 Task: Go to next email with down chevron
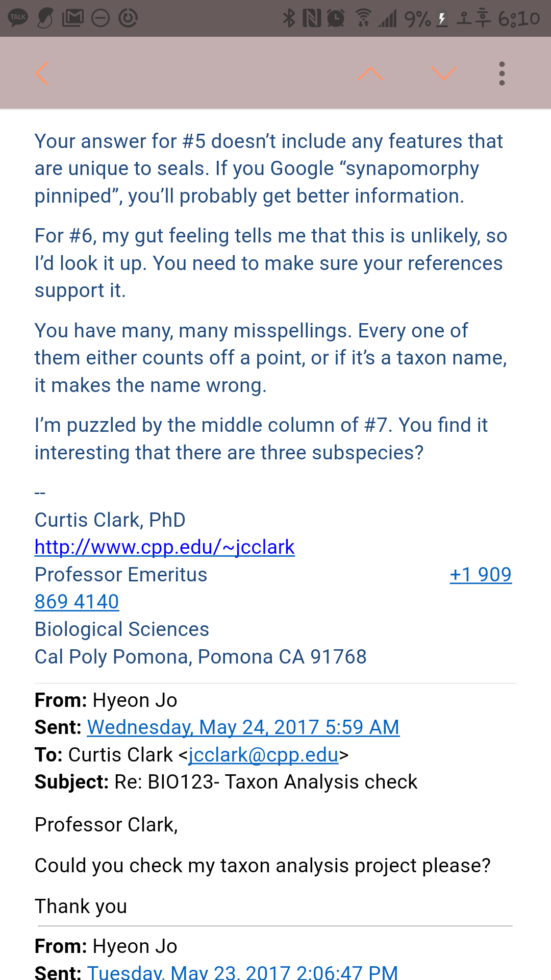(x=444, y=73)
